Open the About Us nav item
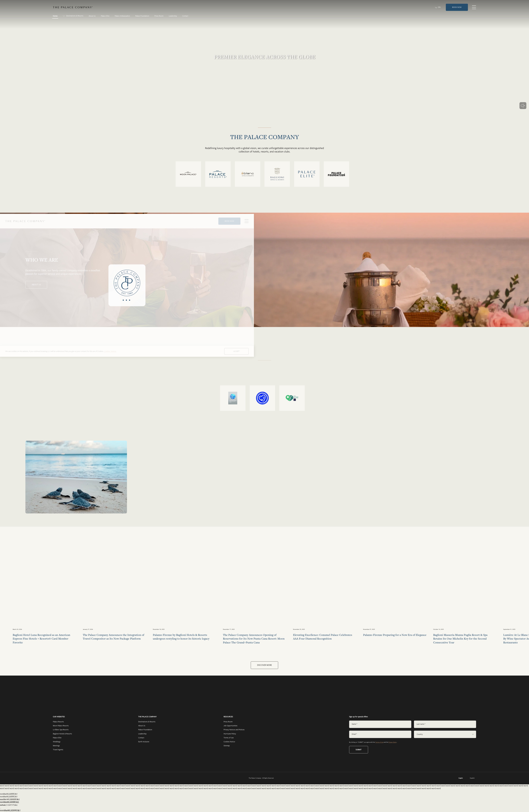The image size is (529, 812). click(x=92, y=16)
